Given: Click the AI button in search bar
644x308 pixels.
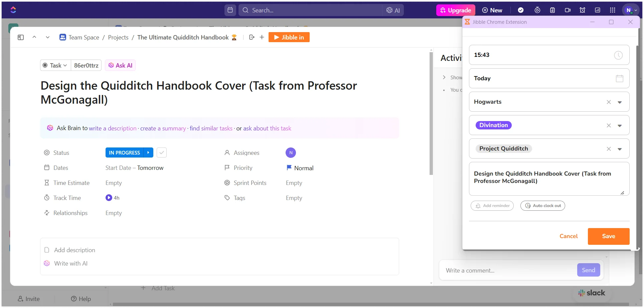Looking at the screenshot, I should pyautogui.click(x=393, y=10).
